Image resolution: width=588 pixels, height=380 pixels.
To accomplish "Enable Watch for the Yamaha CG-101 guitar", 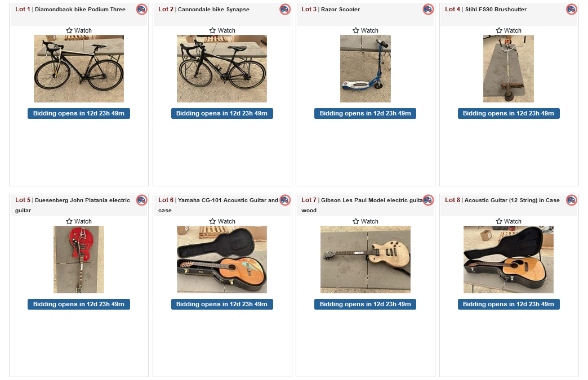I will (221, 221).
